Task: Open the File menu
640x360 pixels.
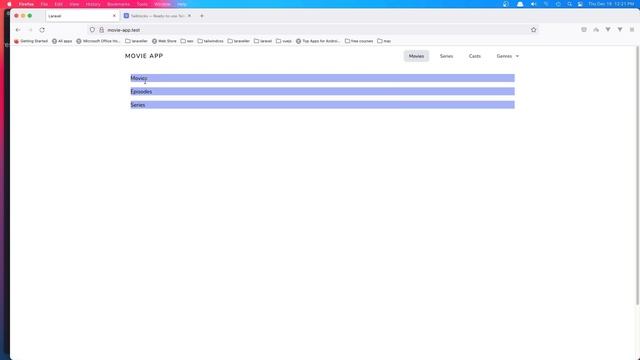Action: 44,4
